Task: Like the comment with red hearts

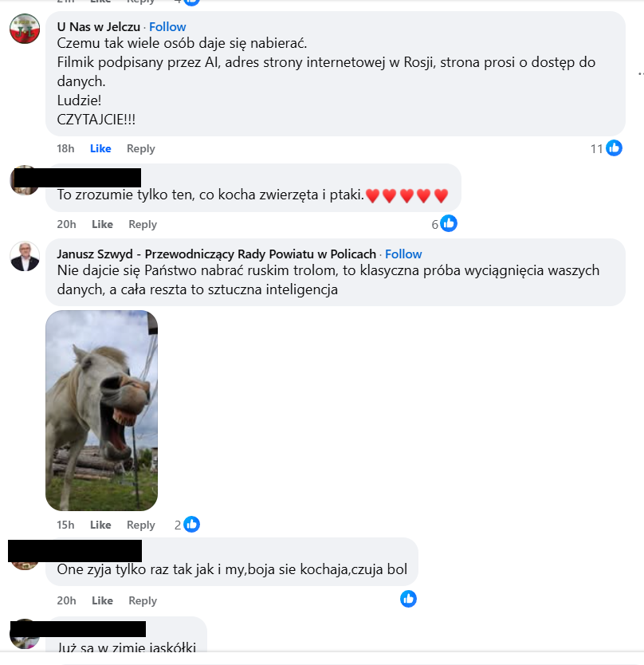Action: coord(102,224)
